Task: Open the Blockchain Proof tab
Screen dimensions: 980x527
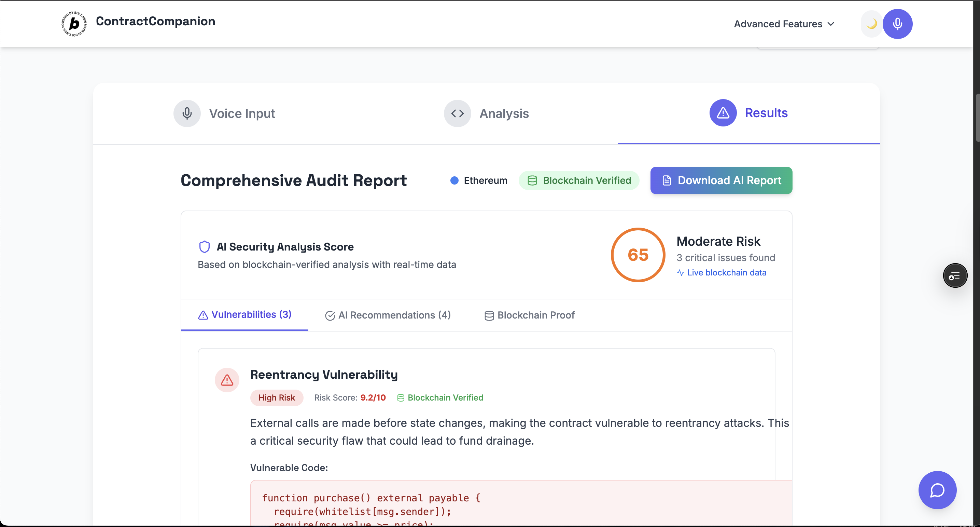Action: pyautogui.click(x=529, y=315)
